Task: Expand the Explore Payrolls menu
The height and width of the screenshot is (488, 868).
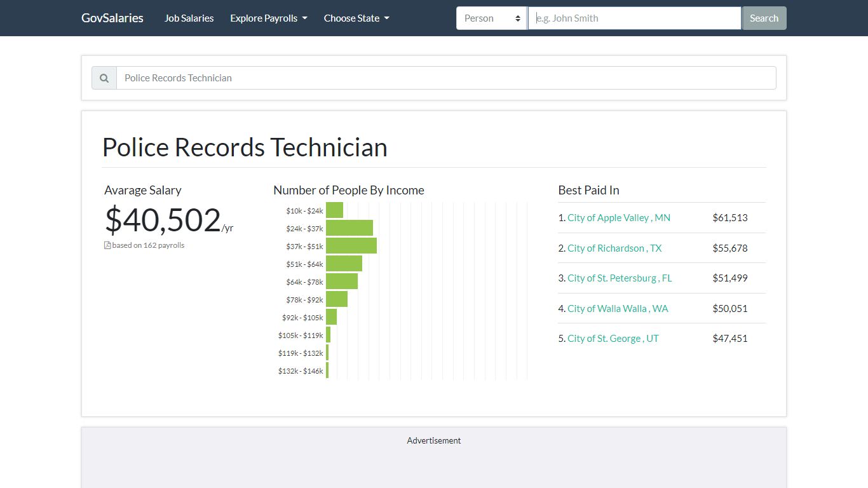Action: pyautogui.click(x=269, y=18)
